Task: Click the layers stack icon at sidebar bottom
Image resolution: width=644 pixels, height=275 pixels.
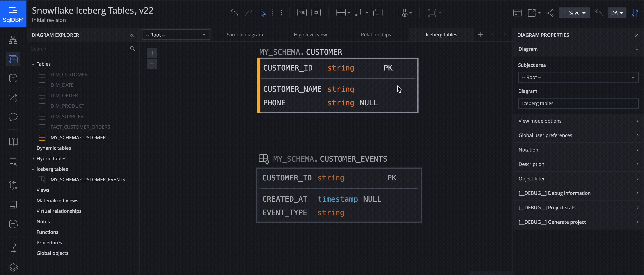Action: 13,267
